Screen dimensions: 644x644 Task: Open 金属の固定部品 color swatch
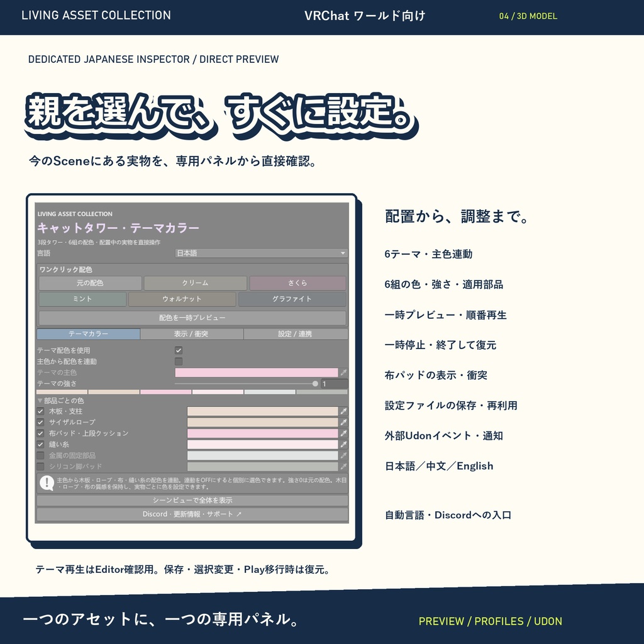(x=262, y=455)
